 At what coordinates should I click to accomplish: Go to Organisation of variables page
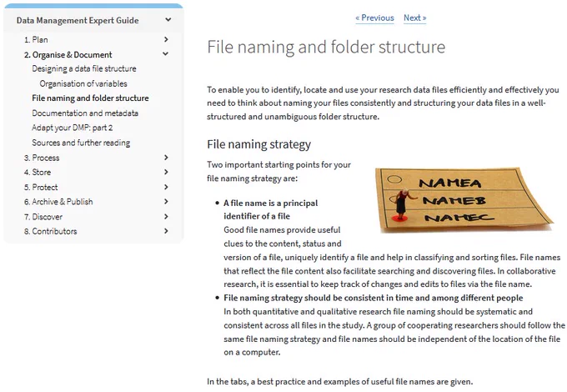point(83,83)
